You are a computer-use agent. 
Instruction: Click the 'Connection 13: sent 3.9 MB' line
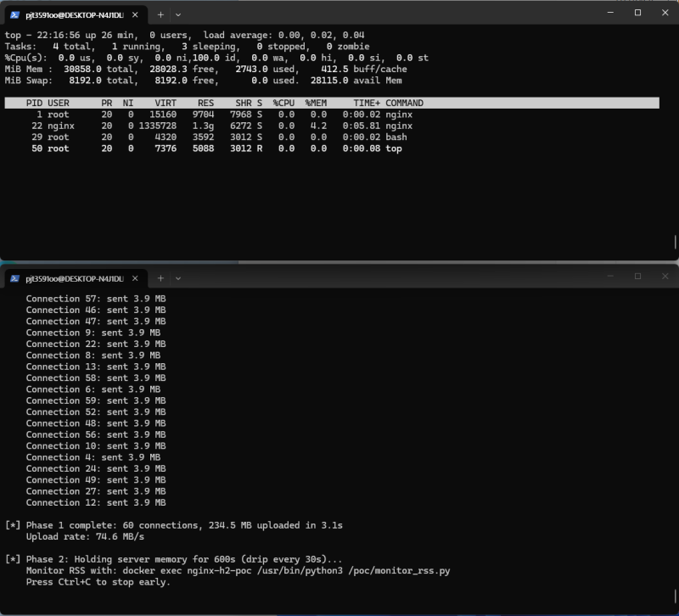[96, 367]
